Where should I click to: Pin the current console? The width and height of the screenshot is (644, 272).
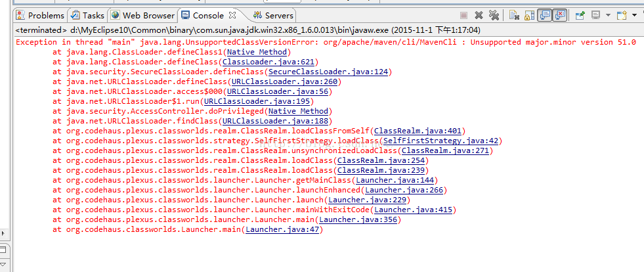point(580,16)
